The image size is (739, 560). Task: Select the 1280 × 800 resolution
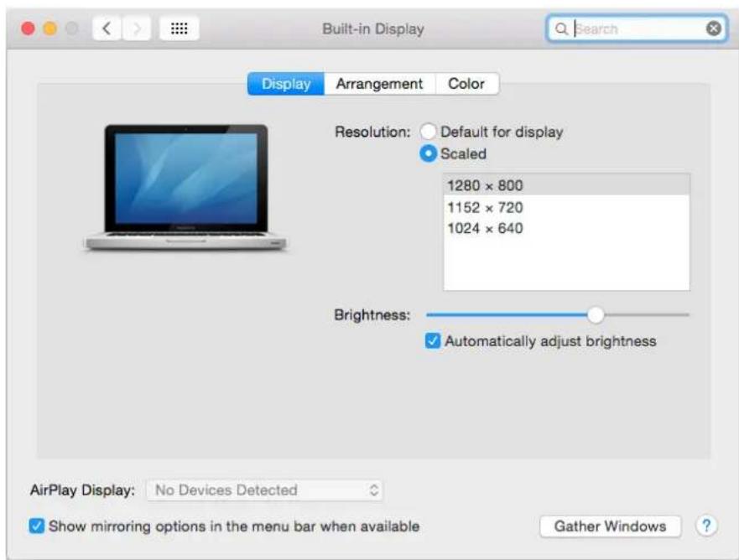pyautogui.click(x=566, y=185)
